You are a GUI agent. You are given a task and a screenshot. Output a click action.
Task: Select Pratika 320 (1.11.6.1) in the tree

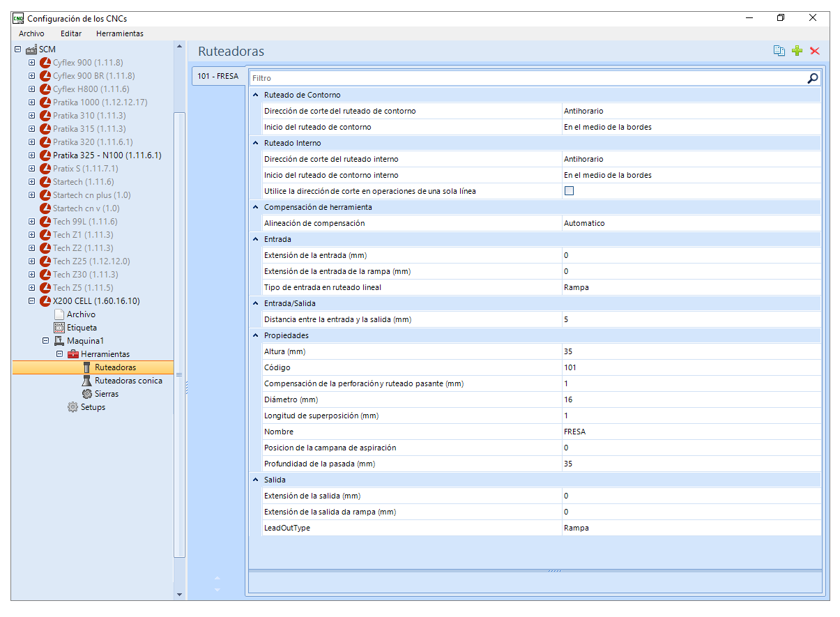93,142
